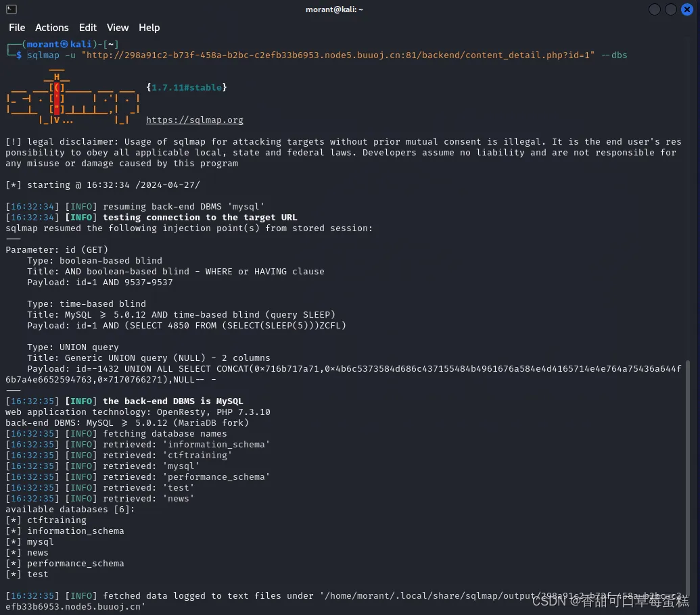Open the File menu
This screenshot has width=700, height=615.
click(17, 28)
